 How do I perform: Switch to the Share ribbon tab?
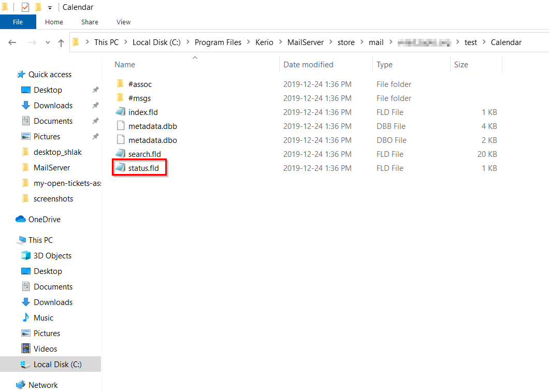pos(90,22)
